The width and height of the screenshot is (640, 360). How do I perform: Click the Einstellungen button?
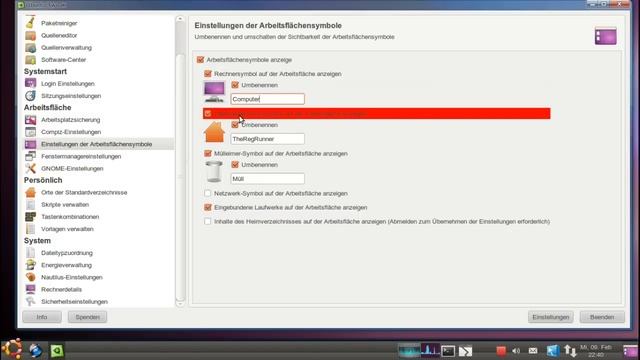click(551, 317)
